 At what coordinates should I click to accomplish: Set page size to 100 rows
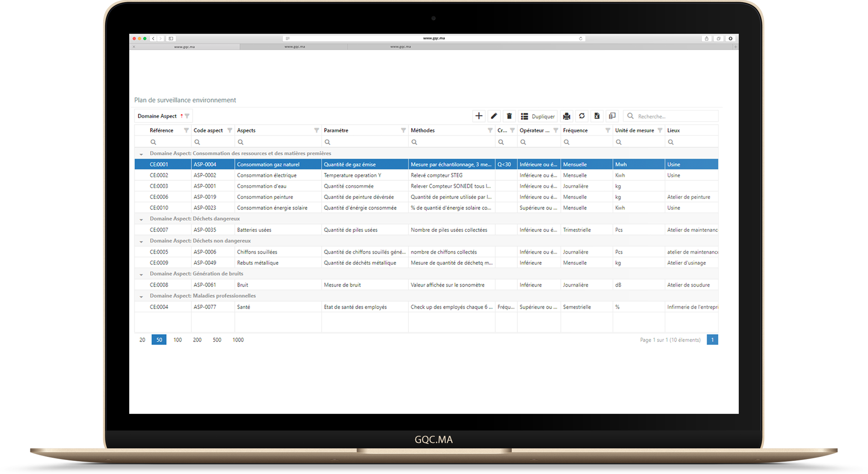[177, 340]
